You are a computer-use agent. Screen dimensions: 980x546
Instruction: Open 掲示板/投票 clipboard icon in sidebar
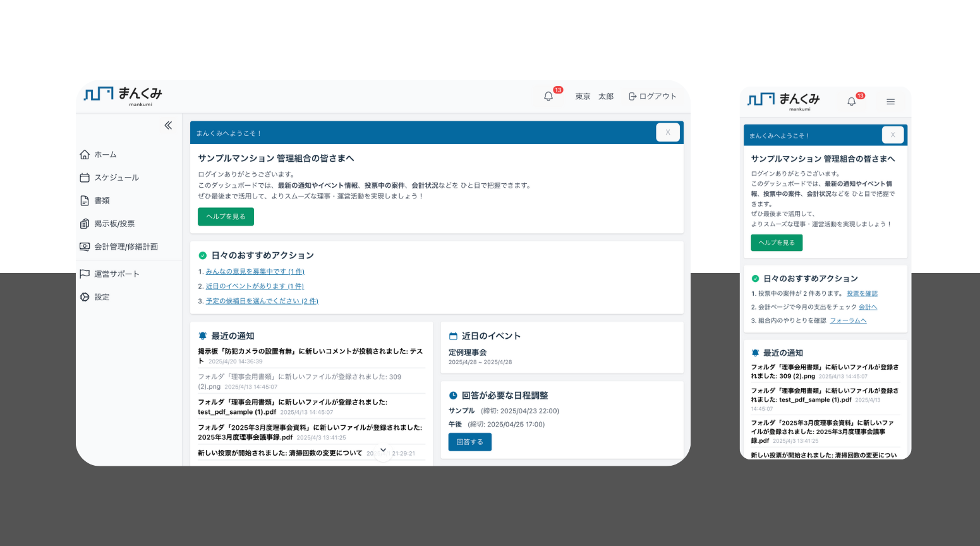point(85,224)
